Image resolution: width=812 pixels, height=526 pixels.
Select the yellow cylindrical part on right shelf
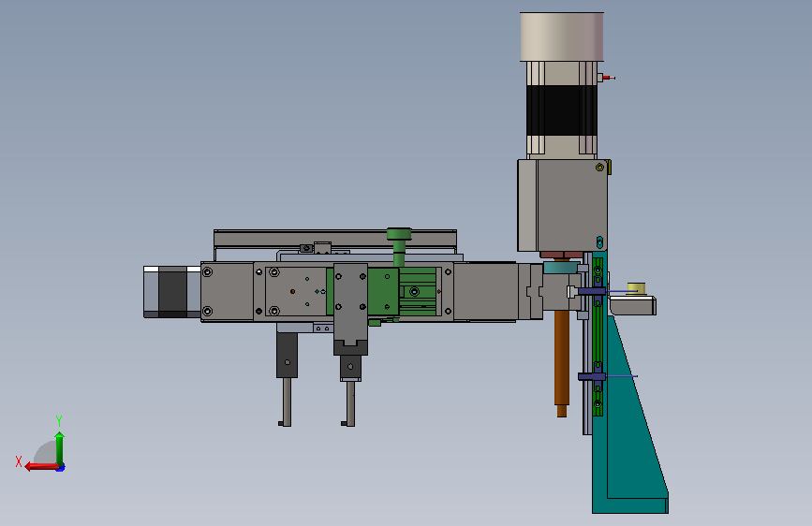coord(637,289)
